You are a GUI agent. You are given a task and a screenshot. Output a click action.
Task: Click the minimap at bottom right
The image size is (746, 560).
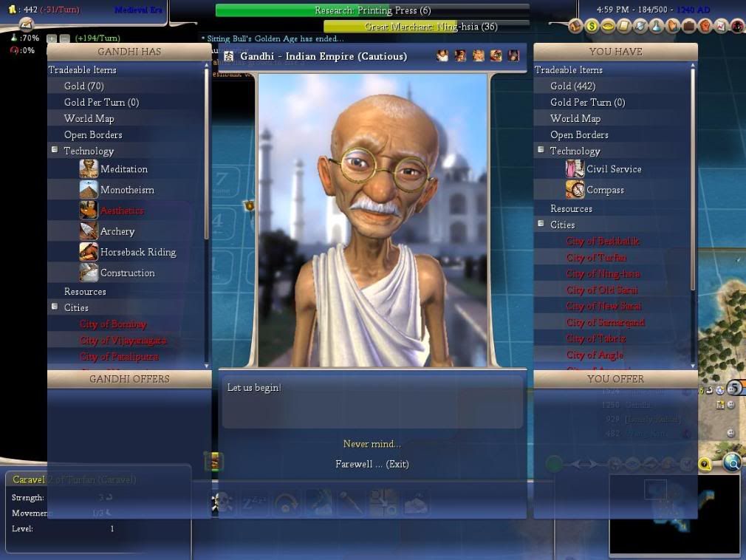(676, 514)
